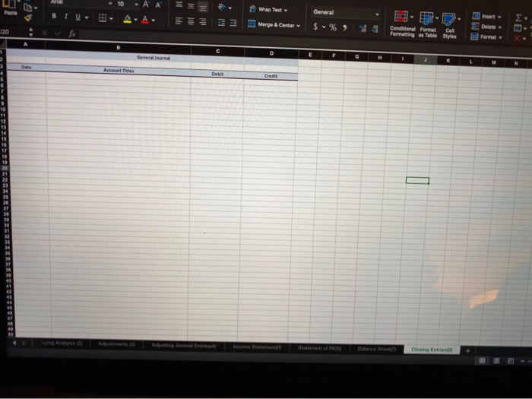Viewport: 532px width, 399px height.
Task: Increase font size with larger A
Action: (x=146, y=5)
